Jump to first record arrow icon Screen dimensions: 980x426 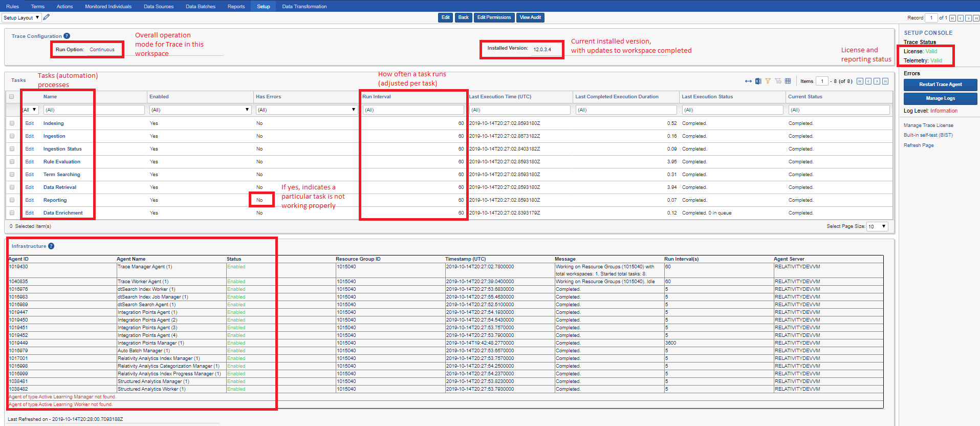tap(952, 18)
